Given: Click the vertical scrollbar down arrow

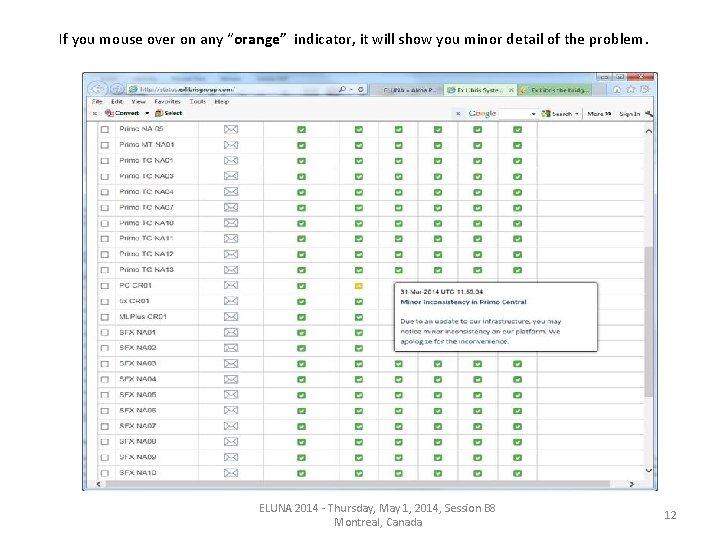Looking at the screenshot, I should pyautogui.click(x=649, y=470).
